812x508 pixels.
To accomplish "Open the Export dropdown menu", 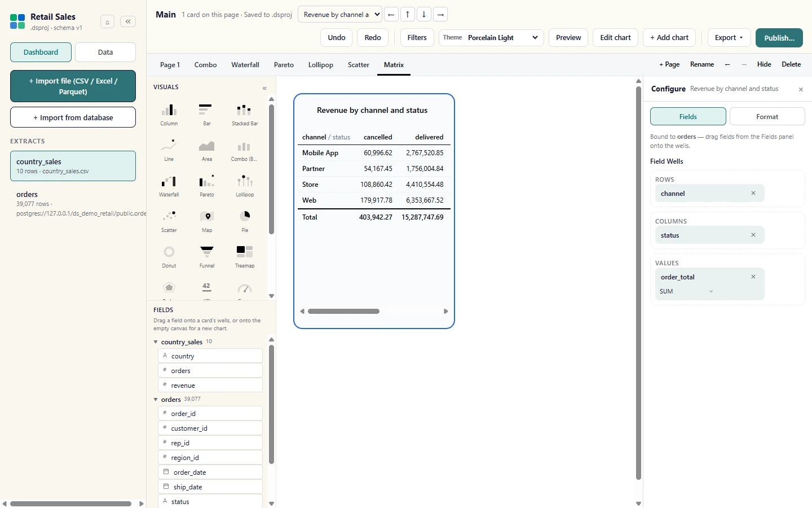I will coord(729,38).
